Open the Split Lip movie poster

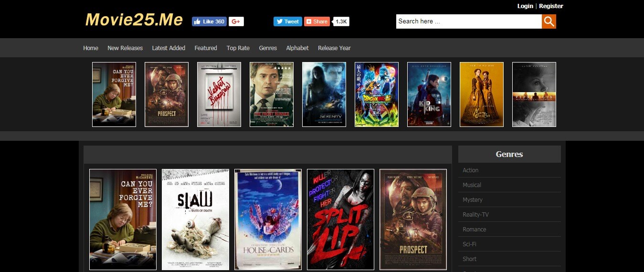click(x=340, y=220)
